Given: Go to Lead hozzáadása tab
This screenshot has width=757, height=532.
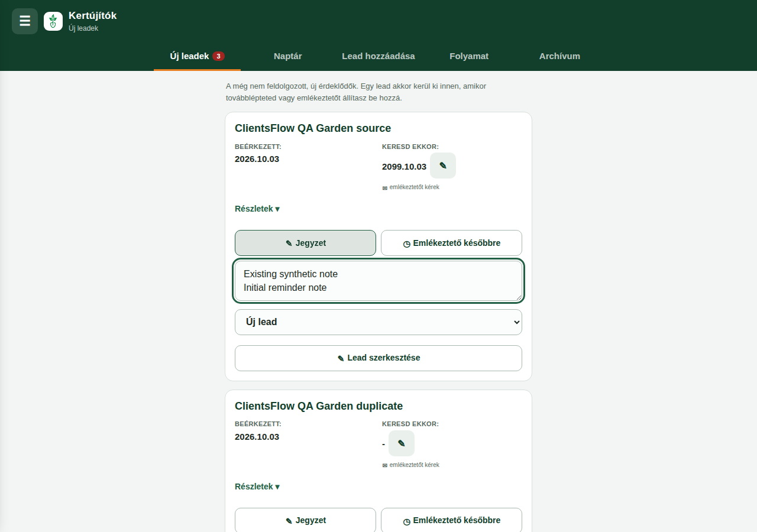Looking at the screenshot, I should click(x=378, y=56).
